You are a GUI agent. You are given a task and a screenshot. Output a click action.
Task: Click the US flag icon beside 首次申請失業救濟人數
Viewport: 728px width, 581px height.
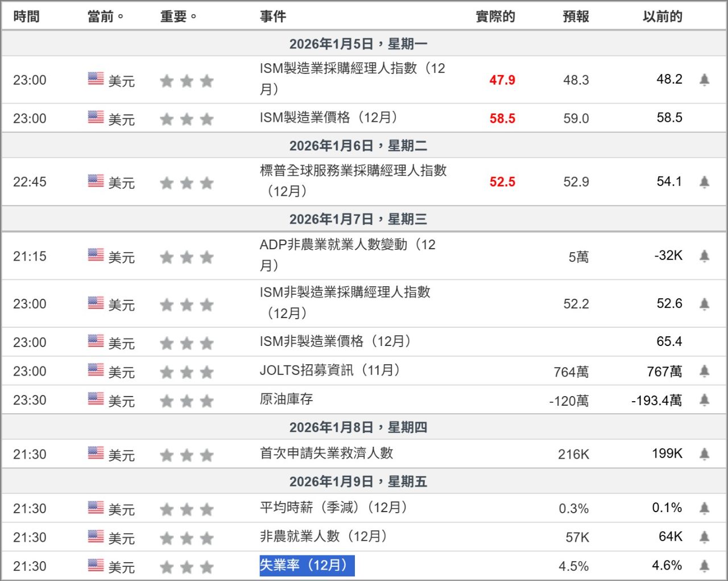tap(94, 455)
